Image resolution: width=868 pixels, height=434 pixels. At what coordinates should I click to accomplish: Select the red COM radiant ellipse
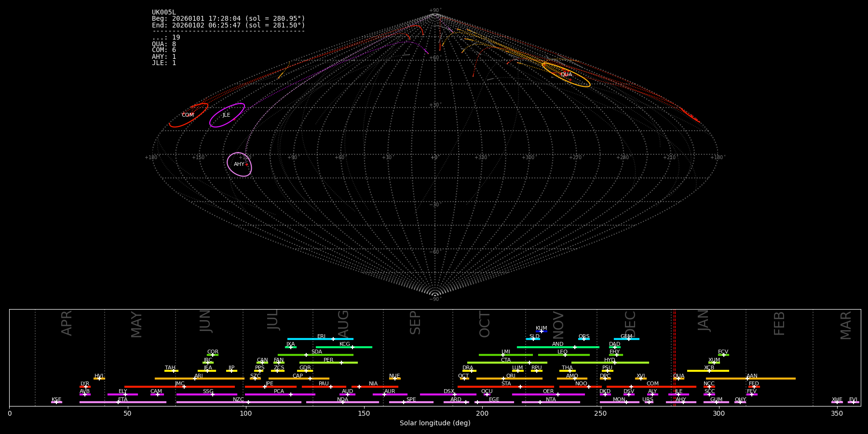coord(189,115)
